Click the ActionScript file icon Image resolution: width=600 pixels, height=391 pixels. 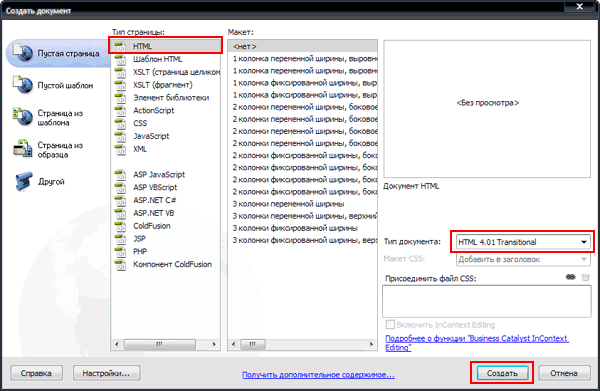(121, 111)
